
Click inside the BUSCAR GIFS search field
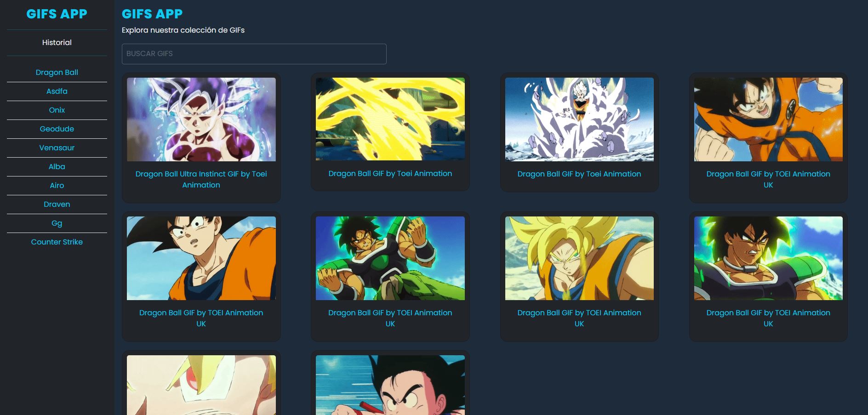253,54
